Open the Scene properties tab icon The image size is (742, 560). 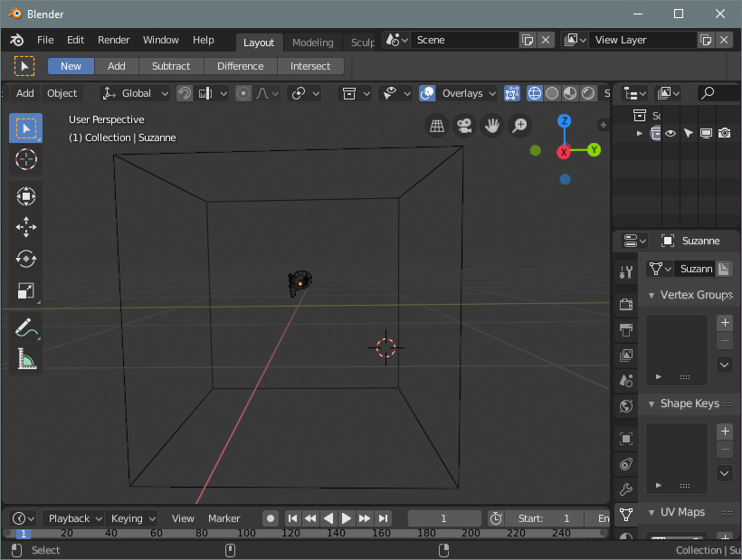click(x=626, y=381)
